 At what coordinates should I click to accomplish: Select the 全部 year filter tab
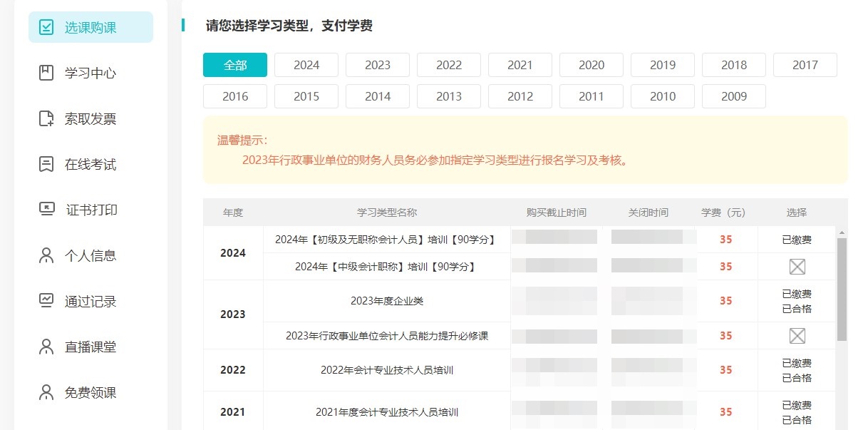tap(235, 65)
